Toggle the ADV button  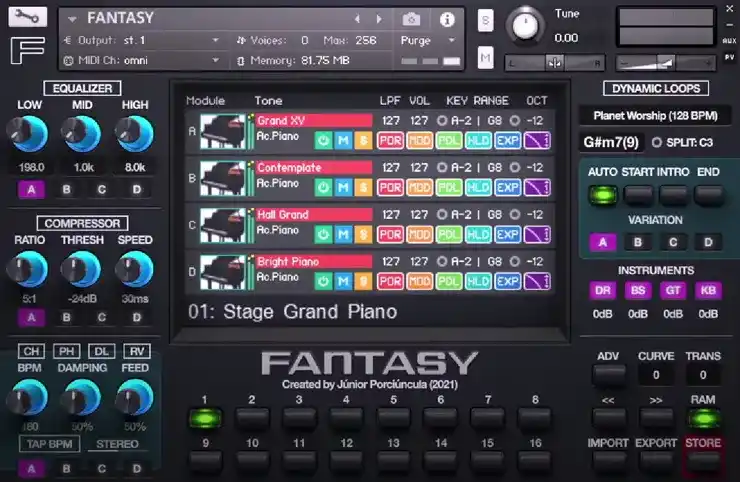pyautogui.click(x=609, y=375)
